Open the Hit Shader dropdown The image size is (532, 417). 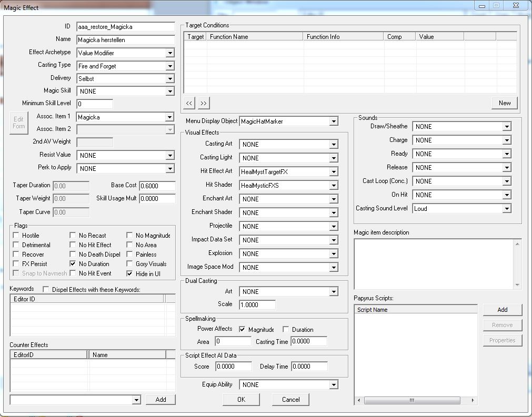(x=333, y=186)
